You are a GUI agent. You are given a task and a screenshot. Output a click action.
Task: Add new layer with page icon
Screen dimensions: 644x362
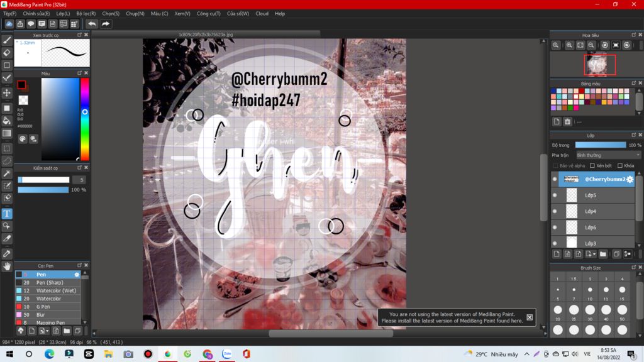(x=557, y=254)
